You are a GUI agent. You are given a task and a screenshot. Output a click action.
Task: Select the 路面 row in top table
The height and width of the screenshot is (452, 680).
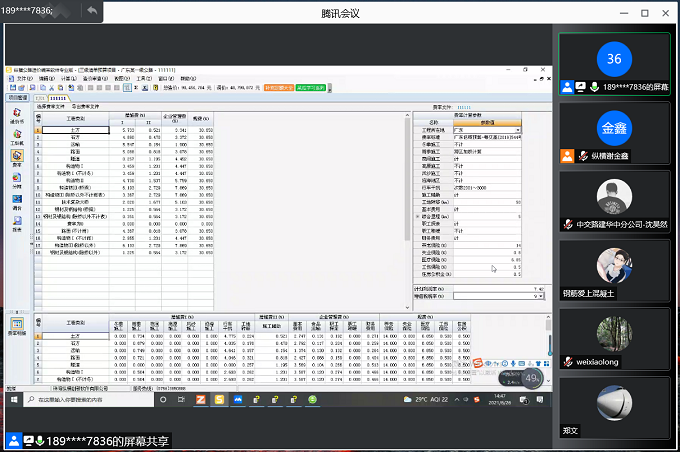(x=124, y=152)
